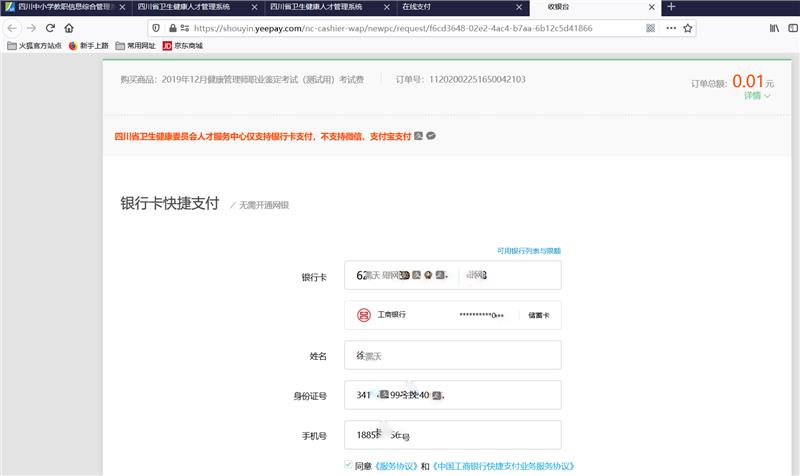800x476 pixels.
Task: Close the 在线支付 tab
Action: 519,7
